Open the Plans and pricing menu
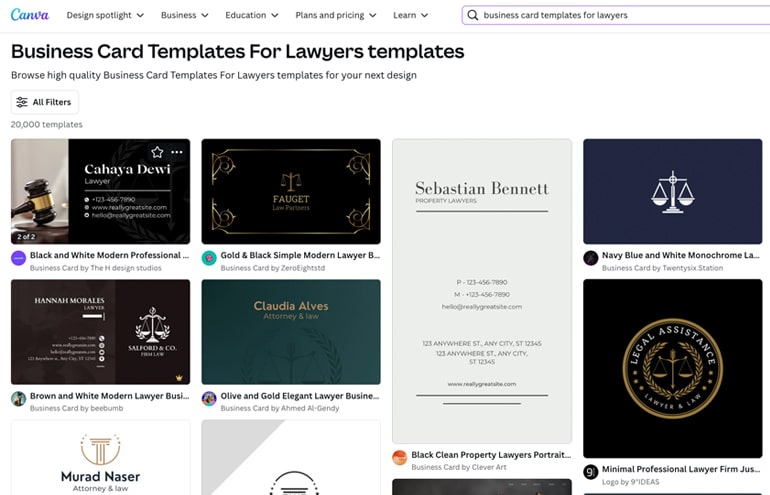This screenshot has height=495, width=770. coord(337,16)
